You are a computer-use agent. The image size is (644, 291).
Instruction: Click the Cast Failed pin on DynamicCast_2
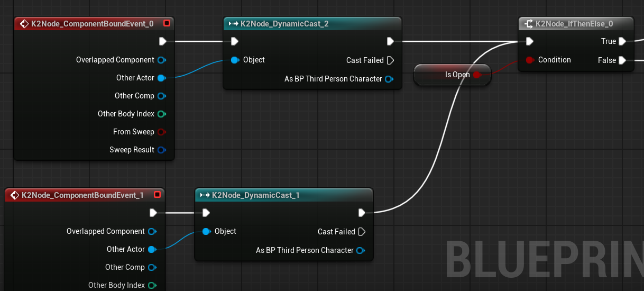[x=390, y=60]
